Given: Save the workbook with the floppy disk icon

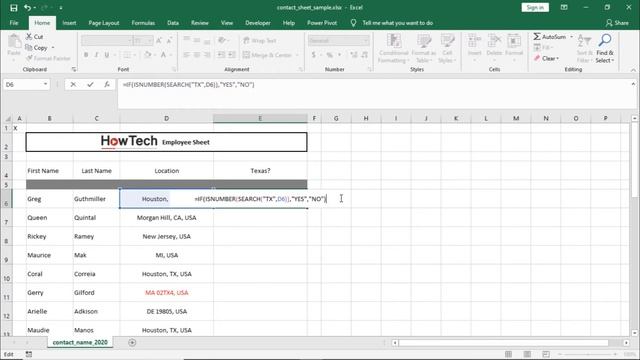Looking at the screenshot, I should 13,8.
